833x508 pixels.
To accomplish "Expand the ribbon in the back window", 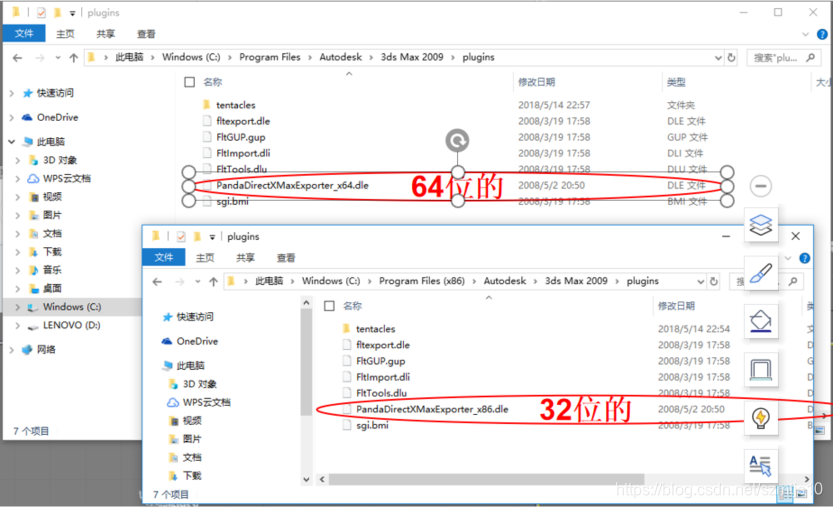I will [x=805, y=34].
